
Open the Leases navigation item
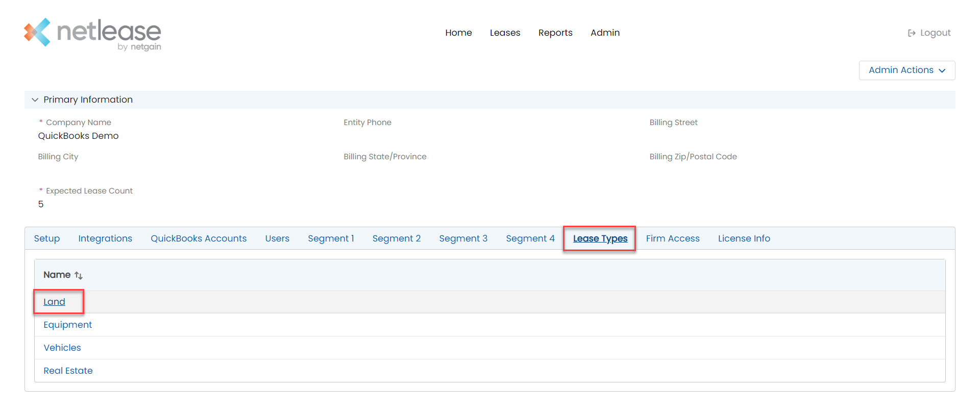(x=505, y=33)
